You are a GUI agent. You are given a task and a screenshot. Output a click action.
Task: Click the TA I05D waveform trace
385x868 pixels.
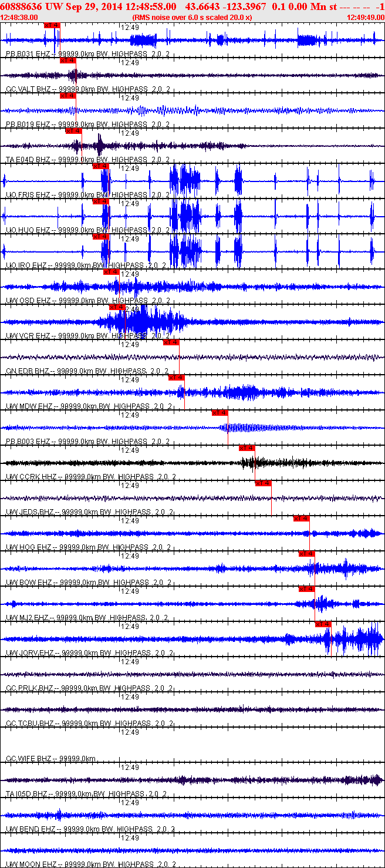(192, 780)
